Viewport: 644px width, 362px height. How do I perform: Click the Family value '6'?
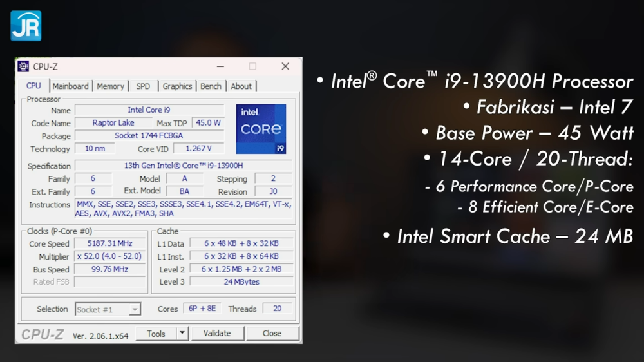point(93,178)
